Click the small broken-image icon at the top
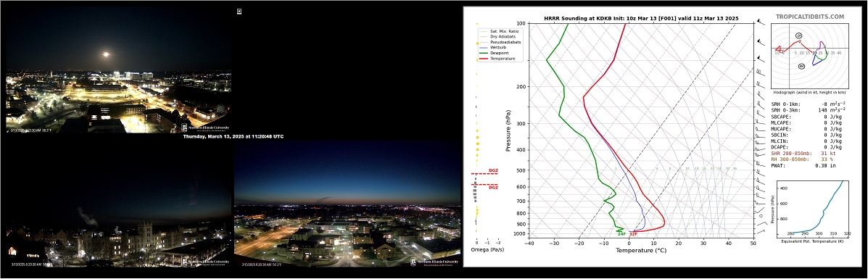868x279 pixels. 239,11
